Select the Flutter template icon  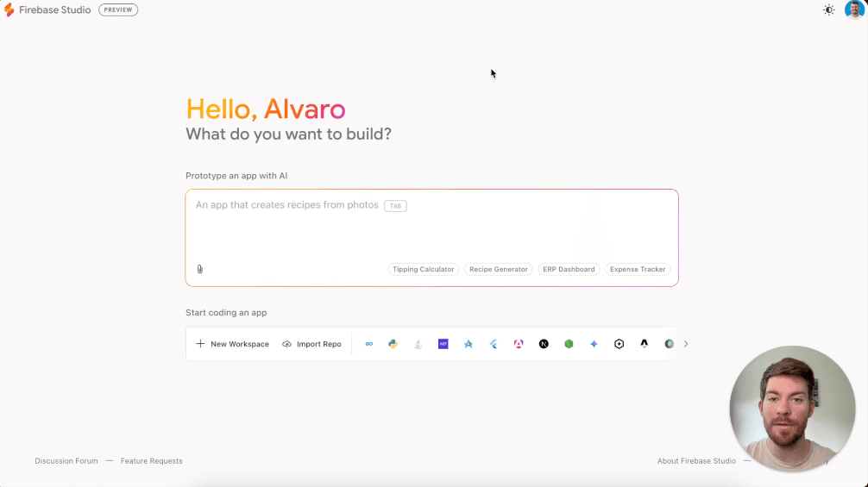coord(494,344)
